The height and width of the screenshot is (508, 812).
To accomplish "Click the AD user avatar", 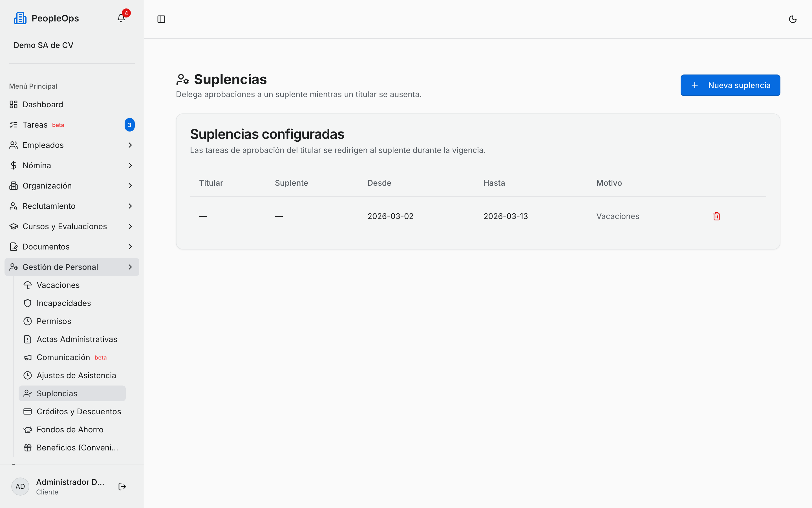I will 20,487.
